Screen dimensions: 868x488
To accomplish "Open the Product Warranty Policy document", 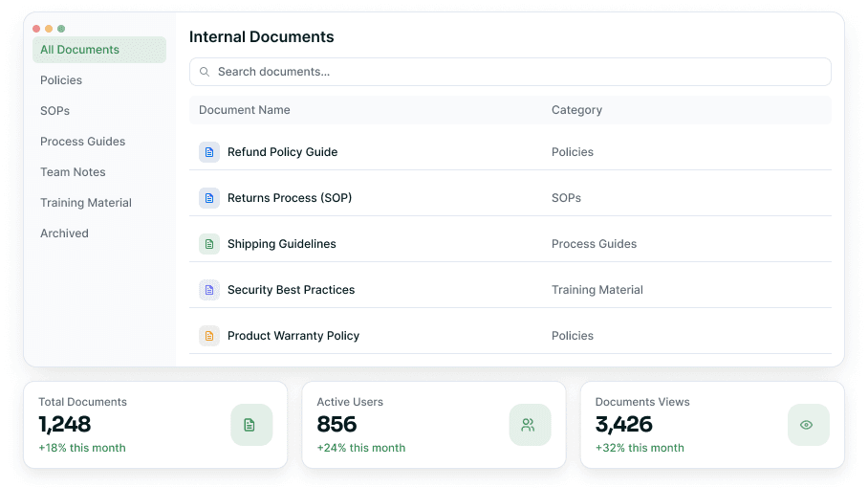I will 293,336.
